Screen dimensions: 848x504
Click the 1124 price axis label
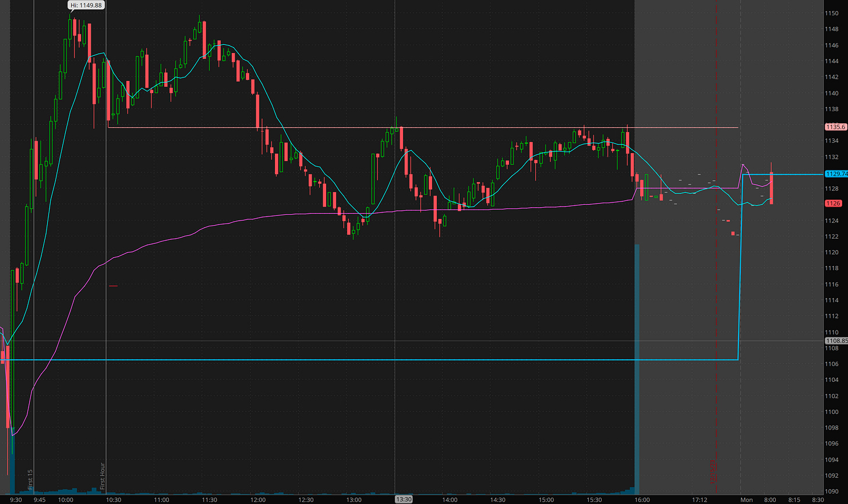[x=831, y=221]
